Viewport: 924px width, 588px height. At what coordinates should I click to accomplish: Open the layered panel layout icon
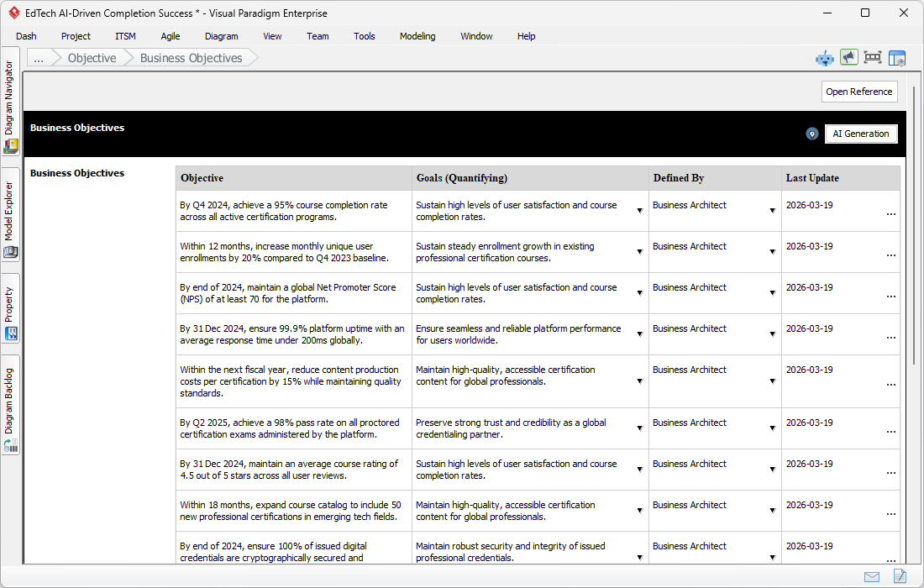[897, 58]
